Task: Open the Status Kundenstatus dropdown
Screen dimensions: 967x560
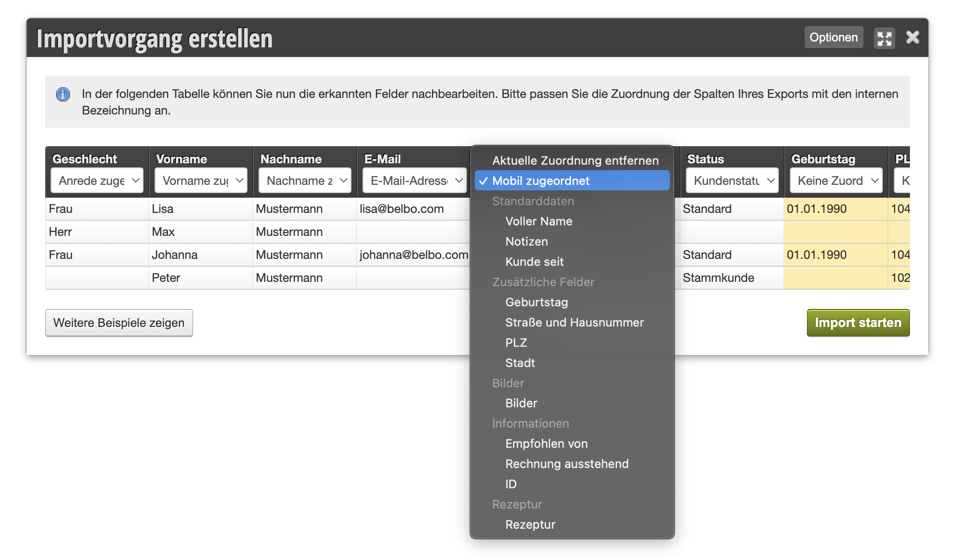Action: tap(732, 181)
